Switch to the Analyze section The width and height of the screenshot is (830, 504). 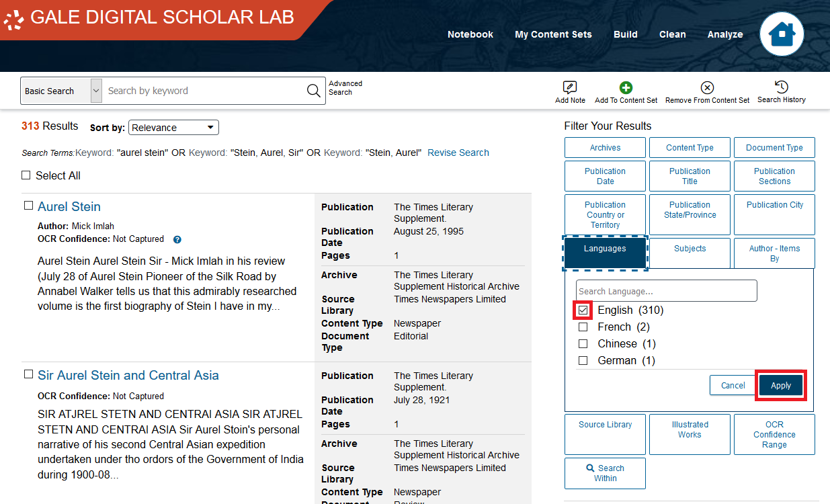point(725,34)
